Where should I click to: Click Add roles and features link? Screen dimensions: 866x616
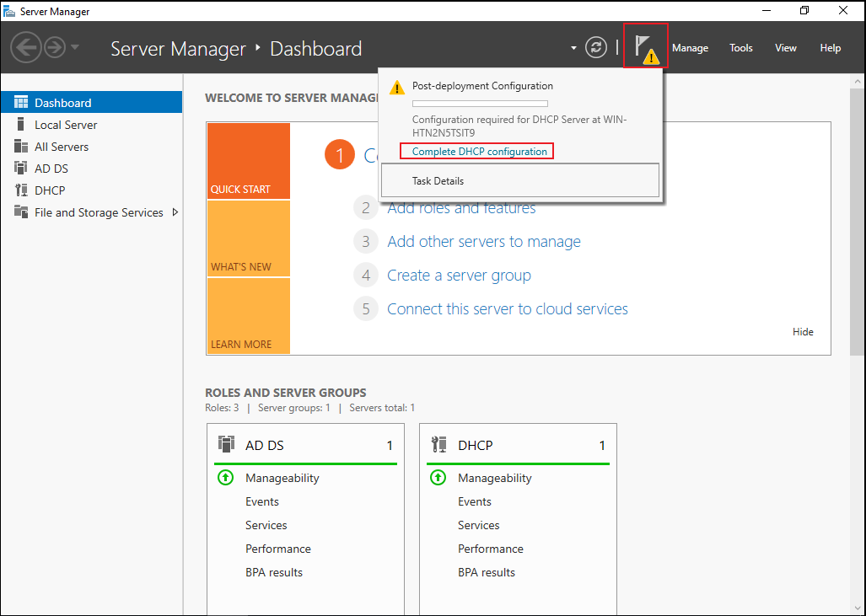[461, 208]
